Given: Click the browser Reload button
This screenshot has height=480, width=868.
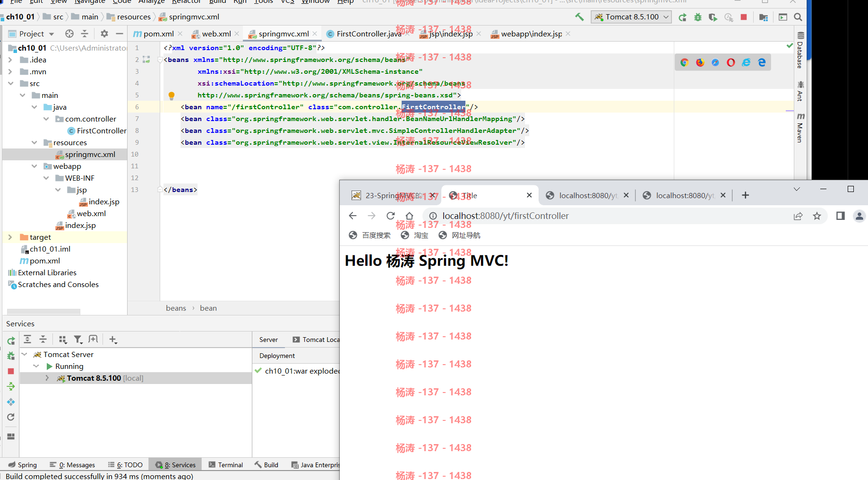Looking at the screenshot, I should [x=390, y=216].
